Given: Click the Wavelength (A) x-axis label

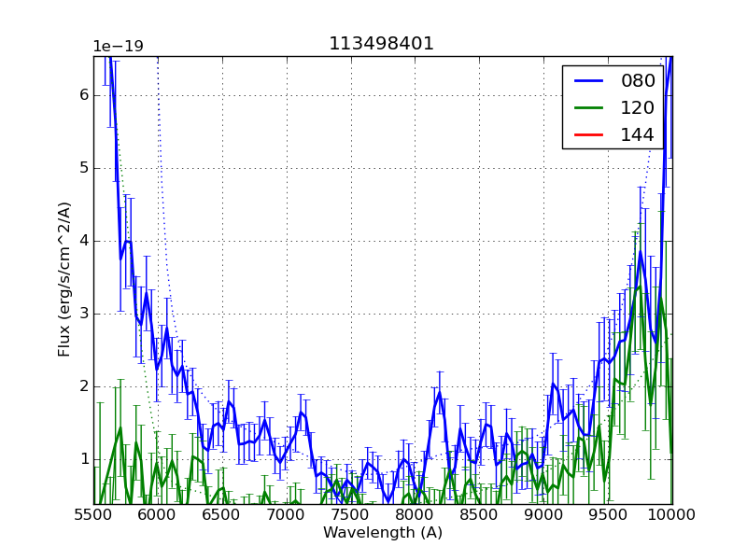Looking at the screenshot, I should click(383, 533).
